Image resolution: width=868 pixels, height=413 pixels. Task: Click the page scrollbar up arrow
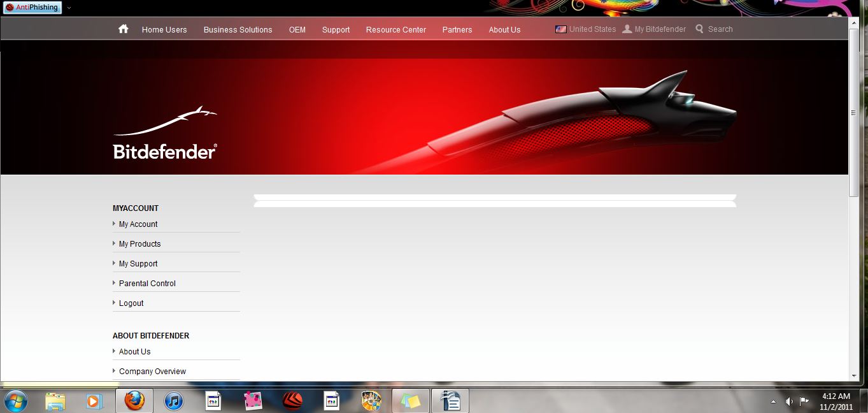[854, 22]
